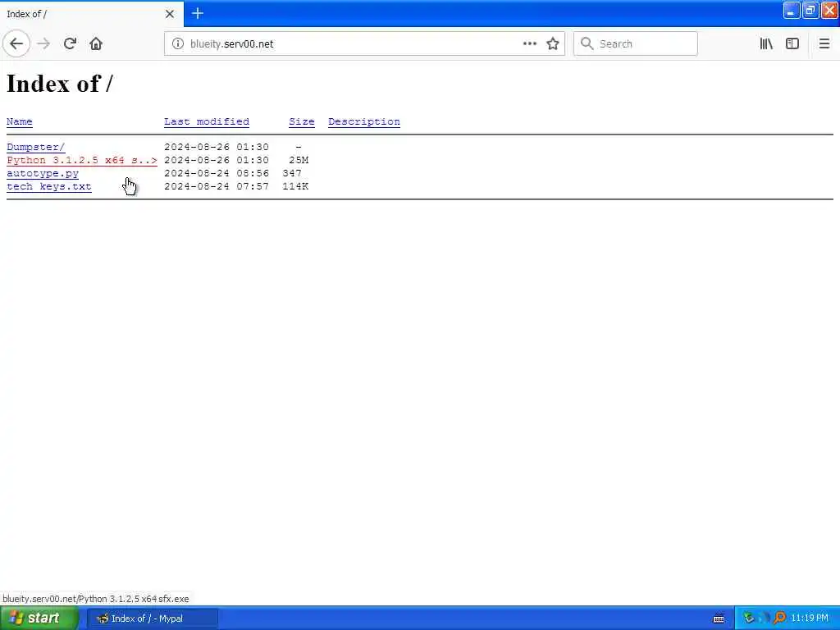840x630 pixels.
Task: Restore down the Mypal browser window
Action: tap(810, 11)
